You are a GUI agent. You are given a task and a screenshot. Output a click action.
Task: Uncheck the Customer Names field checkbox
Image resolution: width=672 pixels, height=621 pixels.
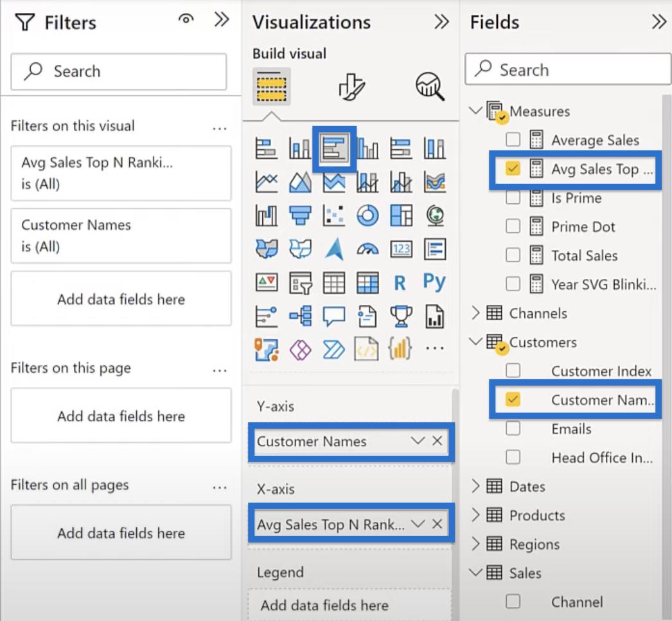pos(513,399)
